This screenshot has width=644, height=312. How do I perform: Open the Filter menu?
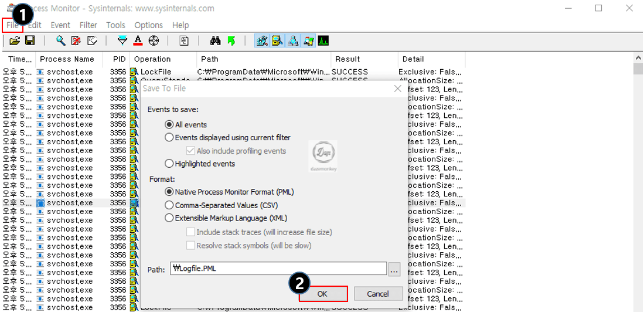pyautogui.click(x=88, y=25)
